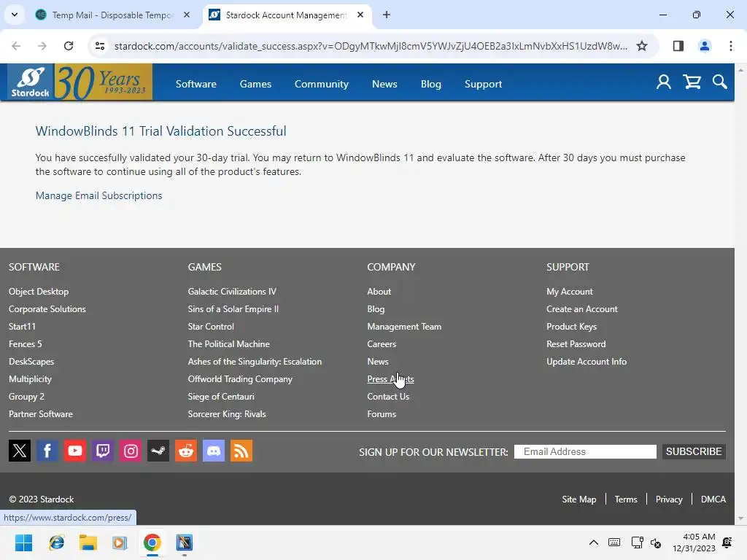Close the Temp Mail tab
747x560 pixels.
point(187,15)
